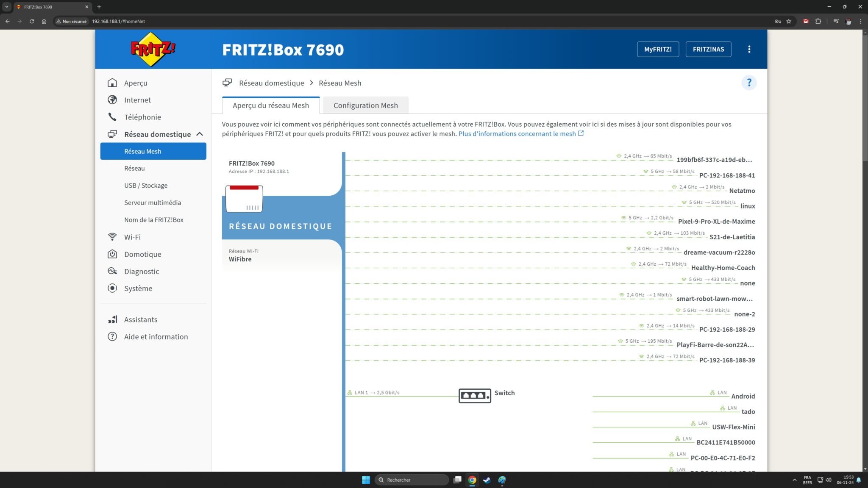Click the page vertical scrollbar
The width and height of the screenshot is (868, 488).
pos(865,97)
